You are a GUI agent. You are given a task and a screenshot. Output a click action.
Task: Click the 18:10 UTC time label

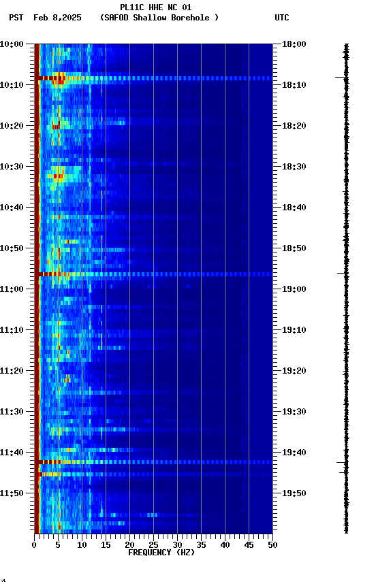(294, 85)
